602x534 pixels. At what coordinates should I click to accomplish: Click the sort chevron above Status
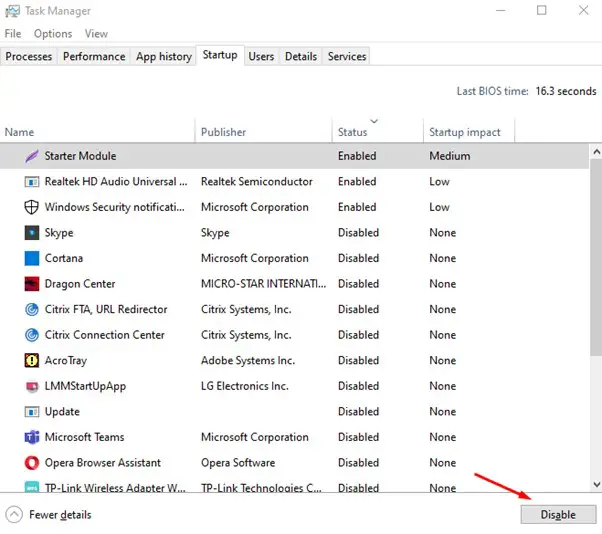point(374,121)
